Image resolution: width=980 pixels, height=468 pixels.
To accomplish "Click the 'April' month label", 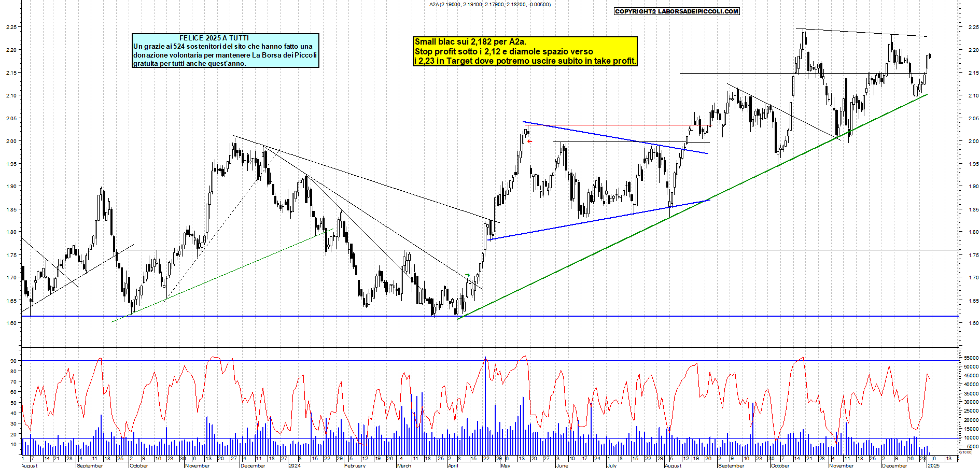I will 453,465.
